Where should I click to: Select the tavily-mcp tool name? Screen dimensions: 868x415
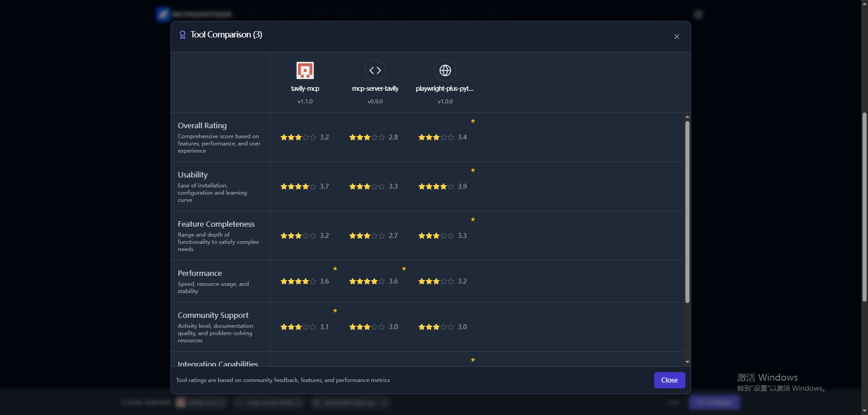coord(305,89)
